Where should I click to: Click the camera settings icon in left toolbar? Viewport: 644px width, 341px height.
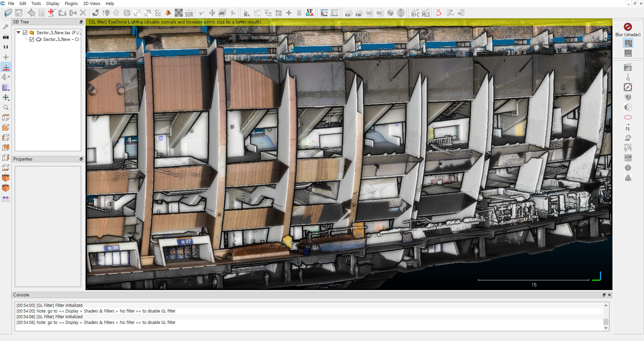(x=6, y=37)
